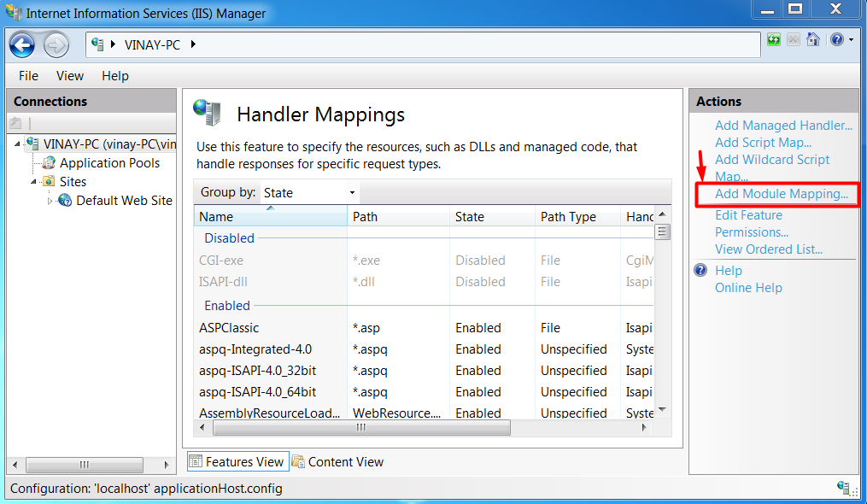Select the aspq-ISAPI-4.0_32bit row
The width and height of the screenshot is (867, 504).
click(424, 370)
